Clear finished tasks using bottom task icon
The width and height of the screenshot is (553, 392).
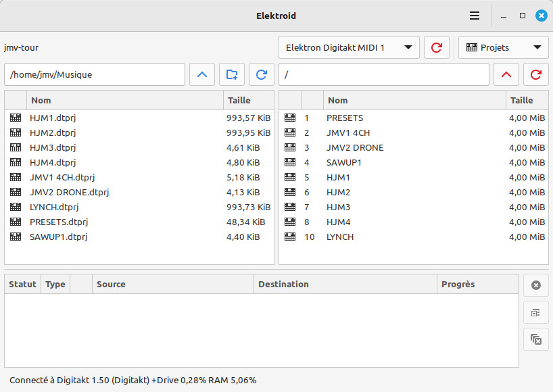point(535,339)
